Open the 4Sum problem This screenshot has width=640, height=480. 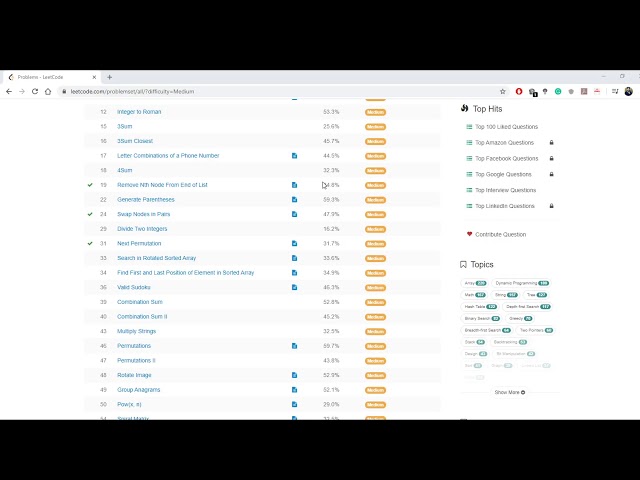(124, 170)
